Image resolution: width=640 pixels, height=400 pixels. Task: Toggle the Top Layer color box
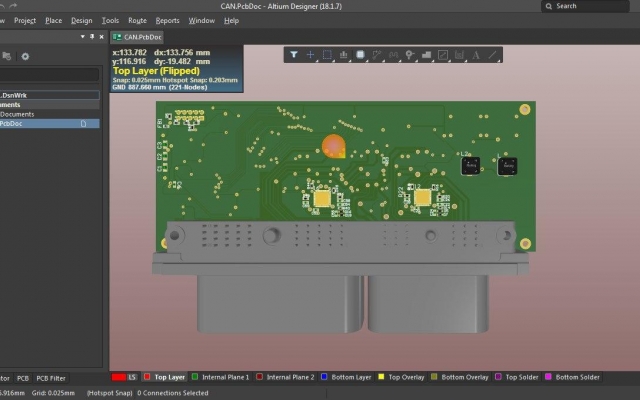147,377
